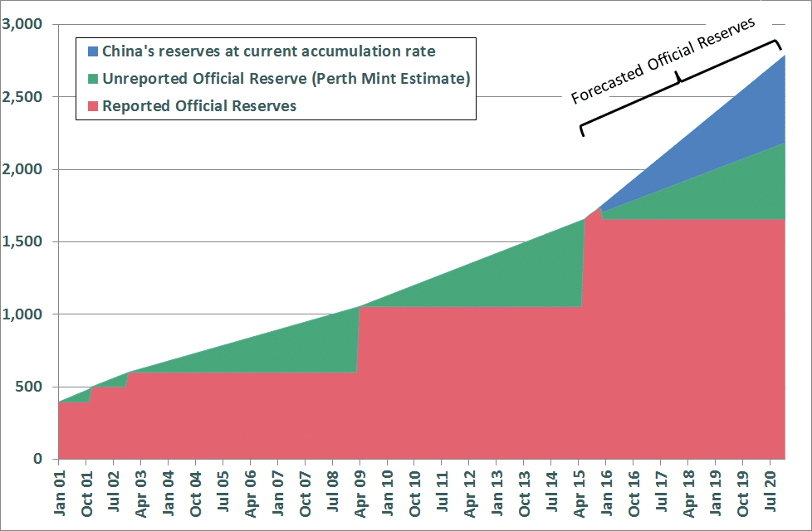This screenshot has height=531, width=812.
Task: Click the blue legend swatch for China's reserves
Action: pyautogui.click(x=93, y=51)
